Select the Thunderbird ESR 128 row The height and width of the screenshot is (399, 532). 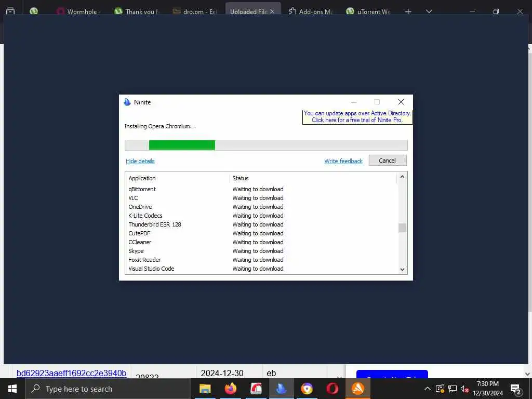261,224
